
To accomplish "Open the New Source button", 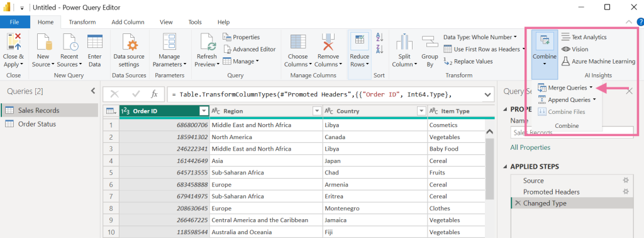I will point(43,51).
